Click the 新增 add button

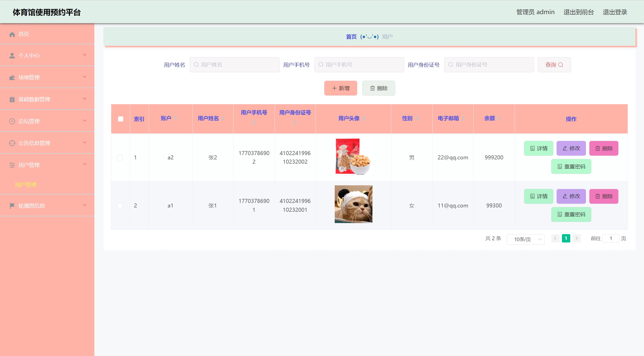[x=340, y=88]
